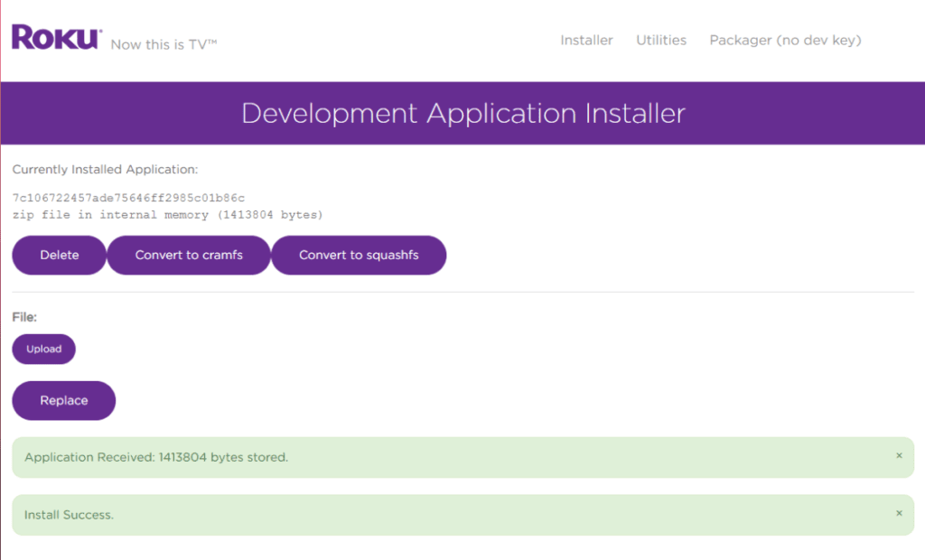Screen dimensions: 925x560
Task: Convert the app to squashfs
Action: tap(359, 255)
